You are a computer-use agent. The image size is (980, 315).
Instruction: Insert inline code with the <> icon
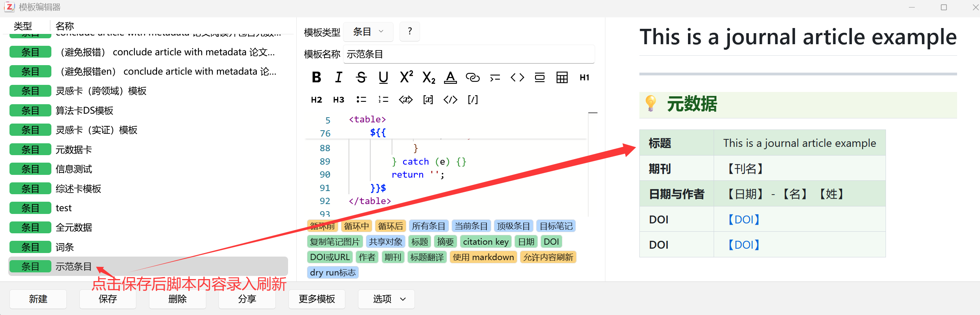[517, 77]
